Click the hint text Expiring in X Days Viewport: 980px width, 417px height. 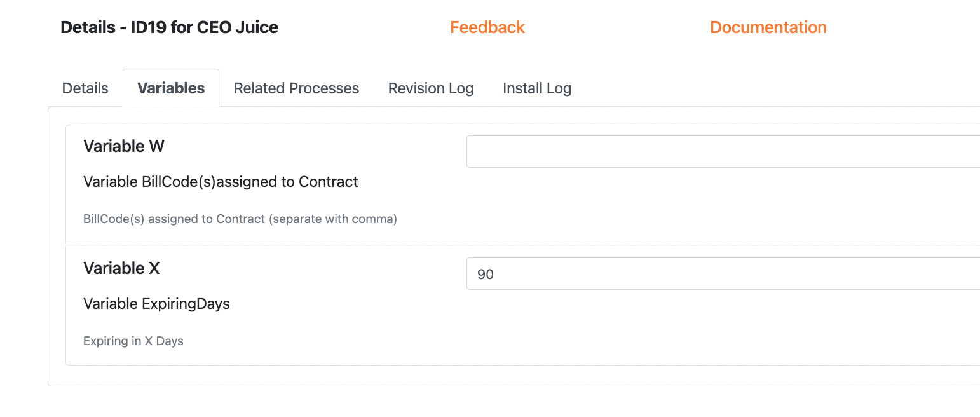pyautogui.click(x=133, y=341)
